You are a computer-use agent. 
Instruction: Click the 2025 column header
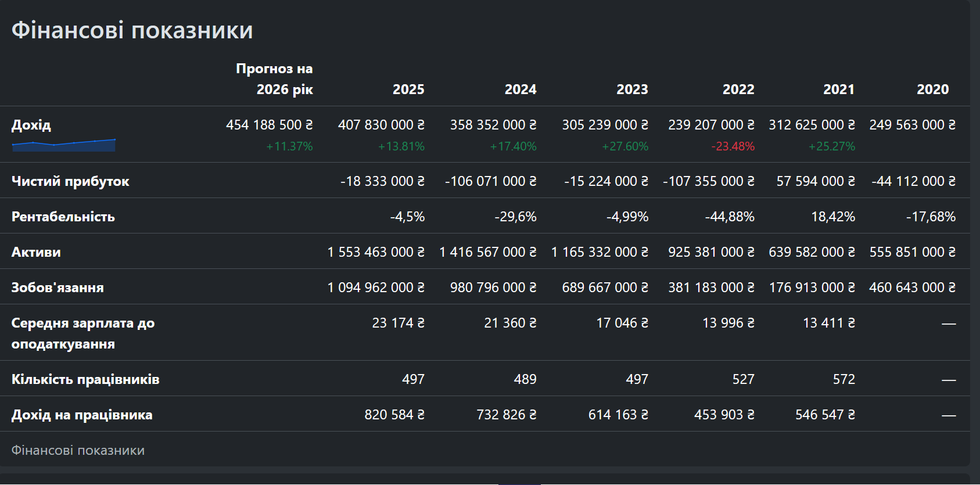click(408, 89)
